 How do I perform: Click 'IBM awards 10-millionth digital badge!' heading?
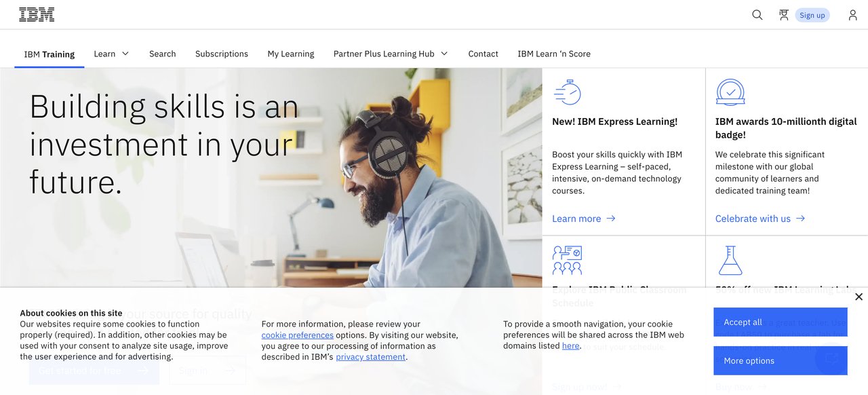tap(786, 128)
